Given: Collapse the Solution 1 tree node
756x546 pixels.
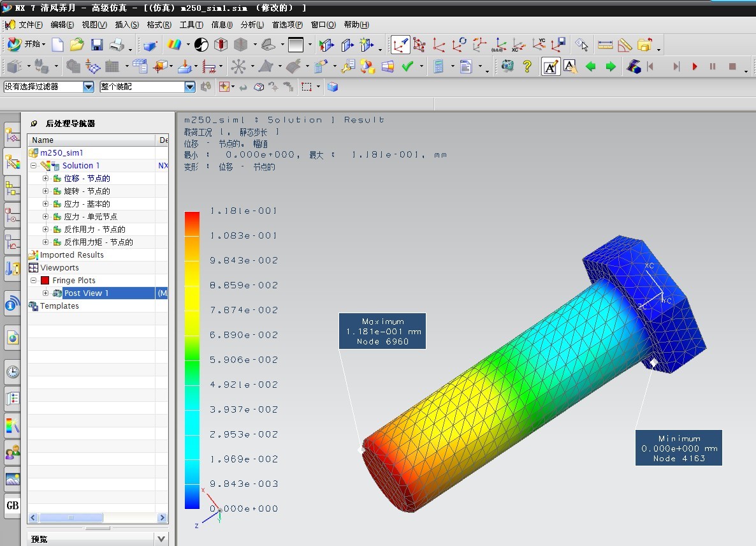Looking at the screenshot, I should point(33,165).
